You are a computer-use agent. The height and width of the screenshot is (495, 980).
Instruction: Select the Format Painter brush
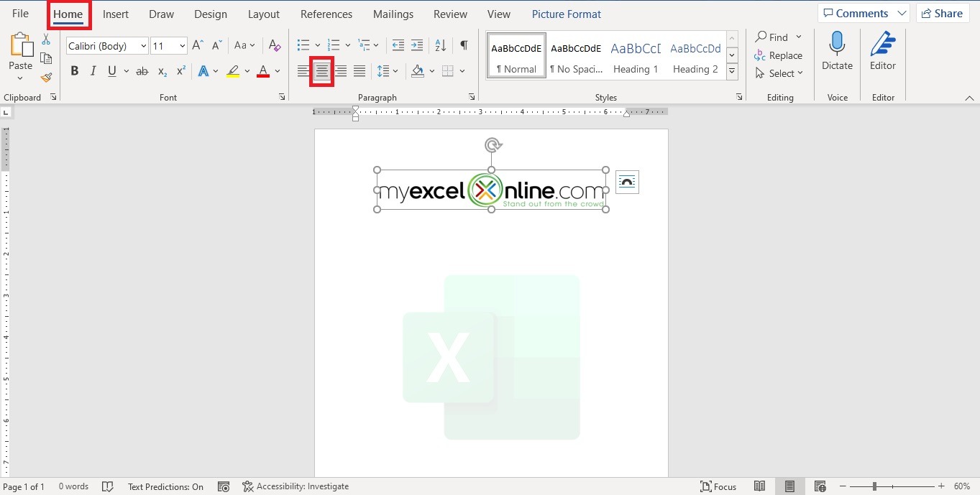(x=46, y=77)
